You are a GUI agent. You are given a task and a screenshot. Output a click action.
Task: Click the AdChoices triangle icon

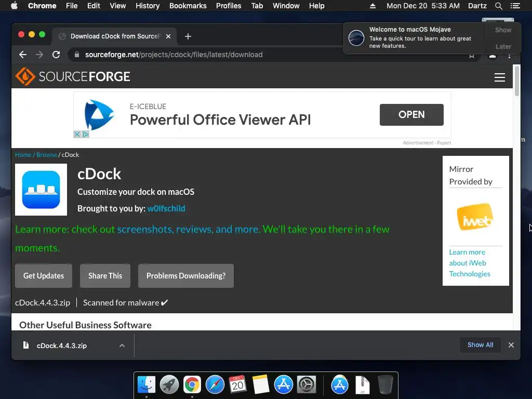click(x=86, y=135)
